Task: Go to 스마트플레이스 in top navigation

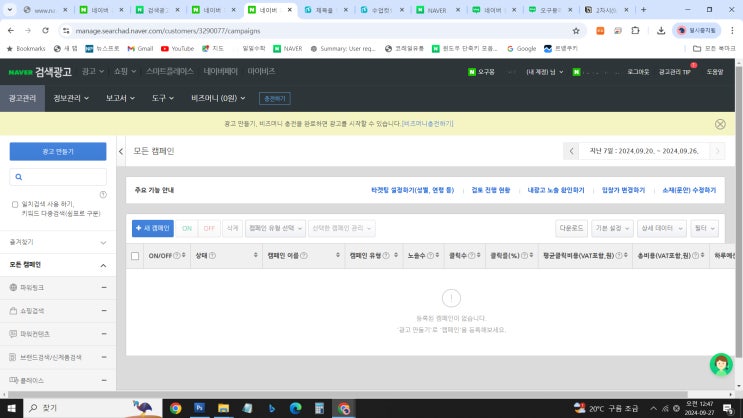Action: coord(170,71)
